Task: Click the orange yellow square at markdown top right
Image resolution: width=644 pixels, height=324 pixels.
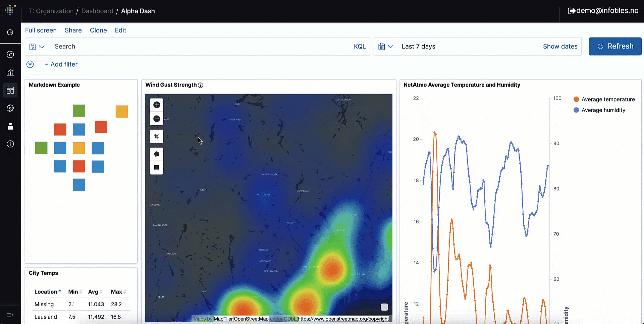Action: click(x=122, y=112)
